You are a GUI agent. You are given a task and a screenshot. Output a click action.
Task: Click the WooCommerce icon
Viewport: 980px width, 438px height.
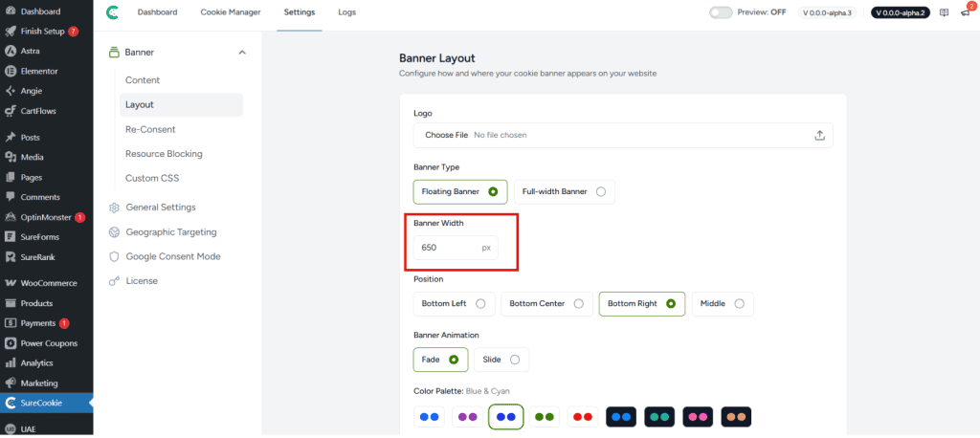pyautogui.click(x=10, y=283)
